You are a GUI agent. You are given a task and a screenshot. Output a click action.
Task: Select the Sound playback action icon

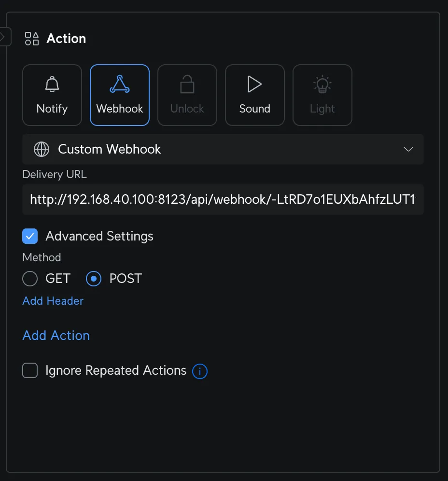(255, 84)
